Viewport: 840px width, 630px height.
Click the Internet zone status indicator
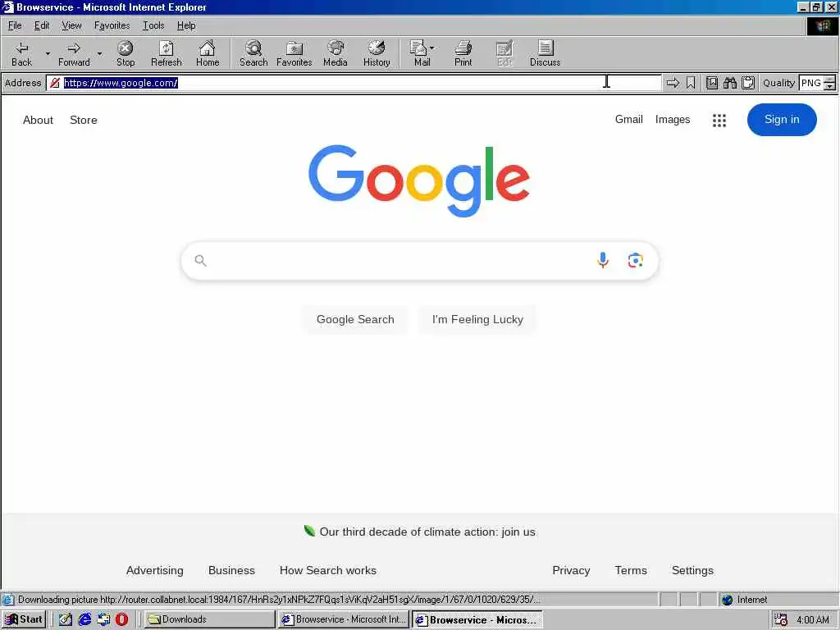pos(745,600)
